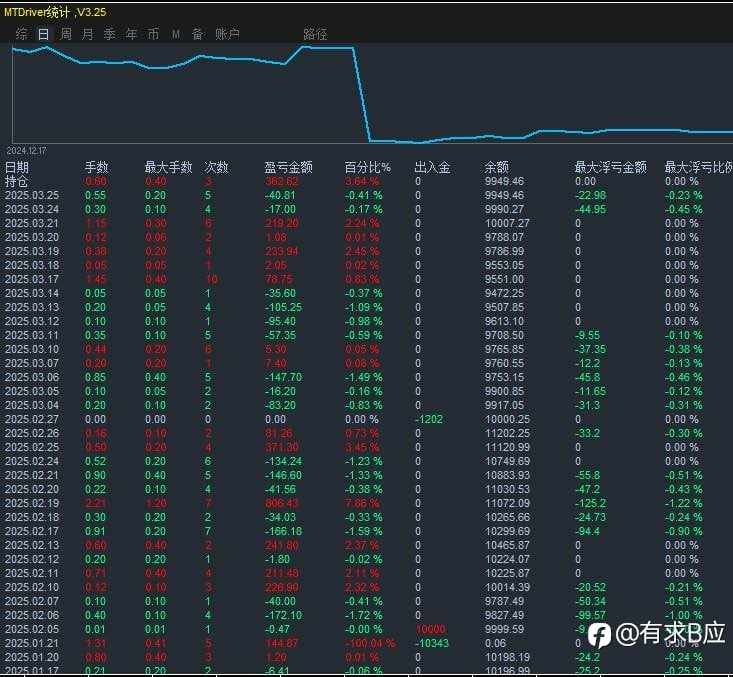Click the 余额 column header
733x677 pixels.
(496, 167)
